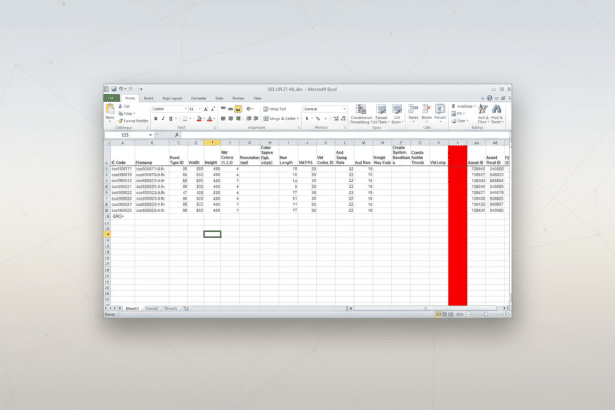Image resolution: width=615 pixels, height=410 pixels.
Task: Apply red font color swatch
Action: coord(209,118)
